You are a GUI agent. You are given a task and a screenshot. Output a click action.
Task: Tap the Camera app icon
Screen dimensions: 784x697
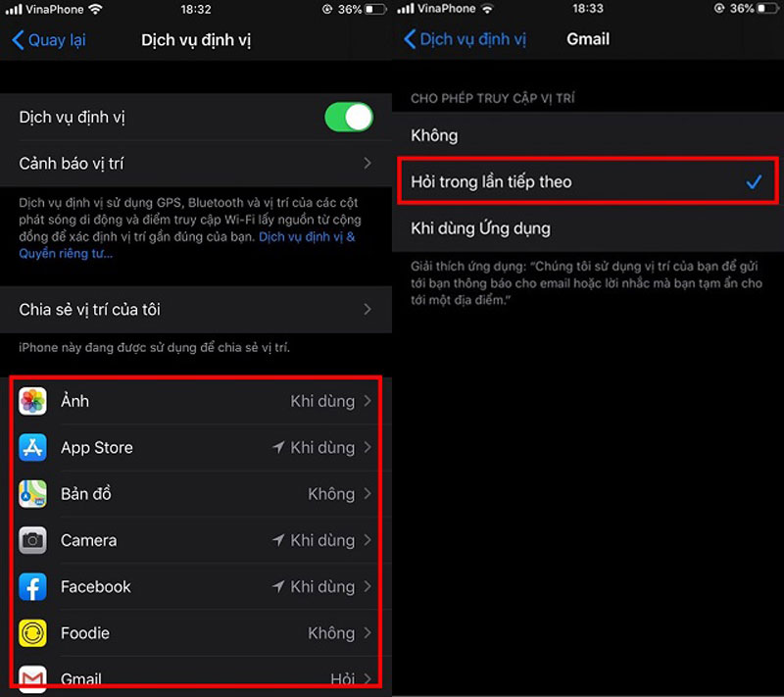32,540
